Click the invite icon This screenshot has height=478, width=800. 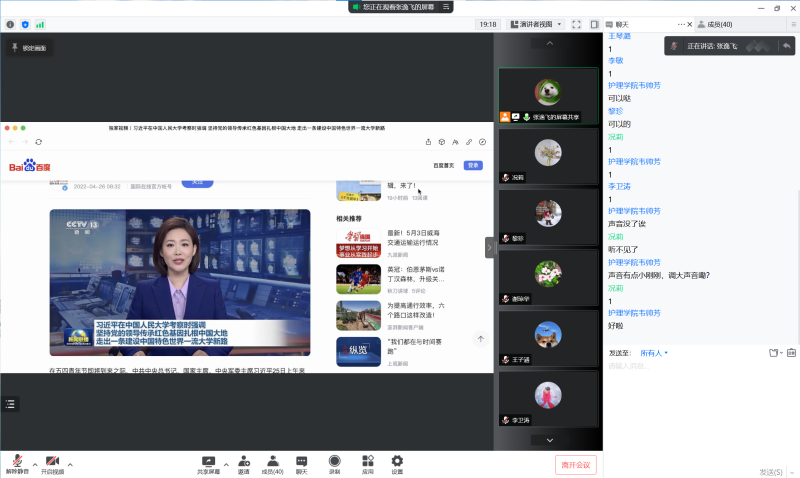tap(244, 461)
